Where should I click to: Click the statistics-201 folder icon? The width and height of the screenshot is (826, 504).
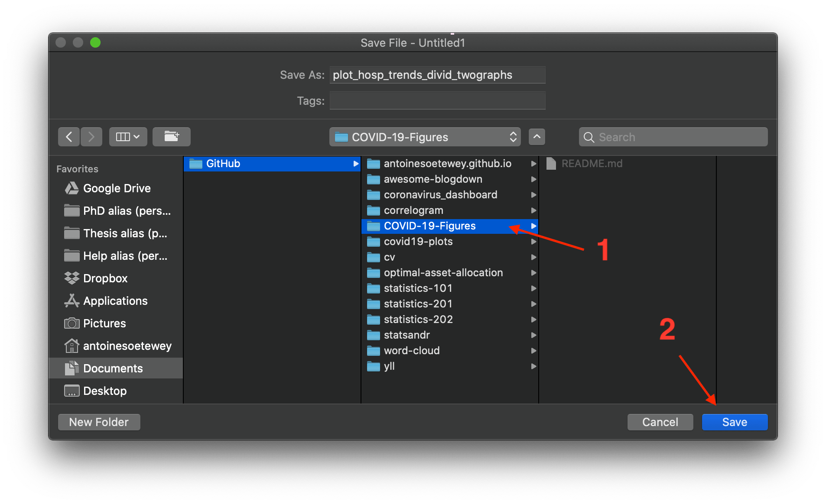[374, 304]
